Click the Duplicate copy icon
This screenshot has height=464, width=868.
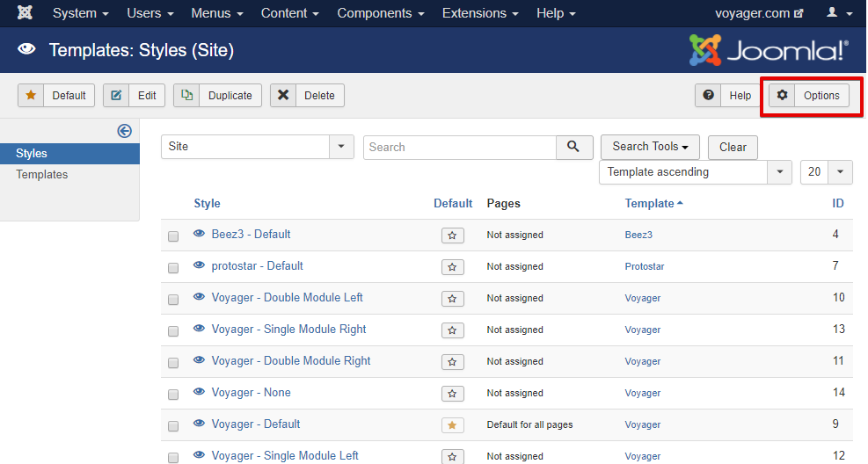[187, 95]
